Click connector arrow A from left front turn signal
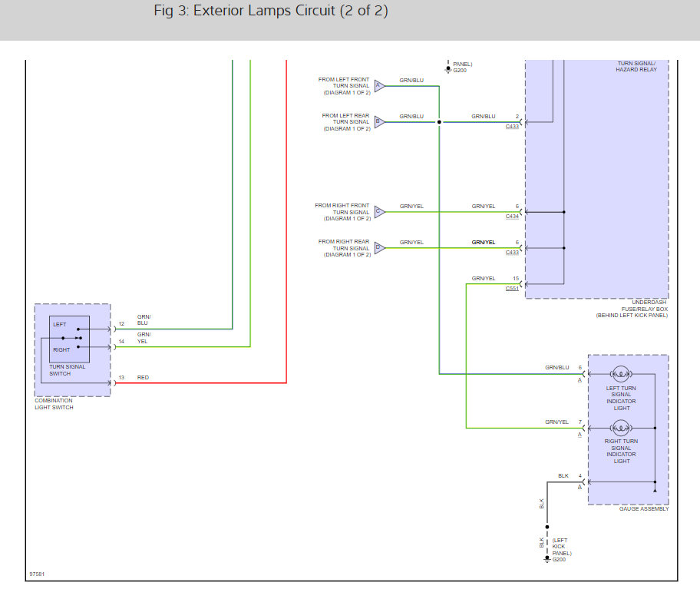Viewport: 700px width, 599px height. point(379,86)
